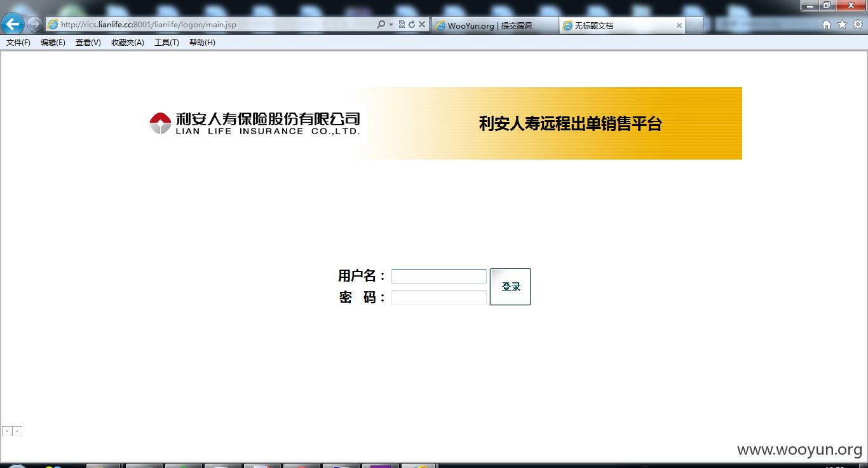Open the 帮助(H) menu
The width and height of the screenshot is (868, 468).
coord(202,43)
